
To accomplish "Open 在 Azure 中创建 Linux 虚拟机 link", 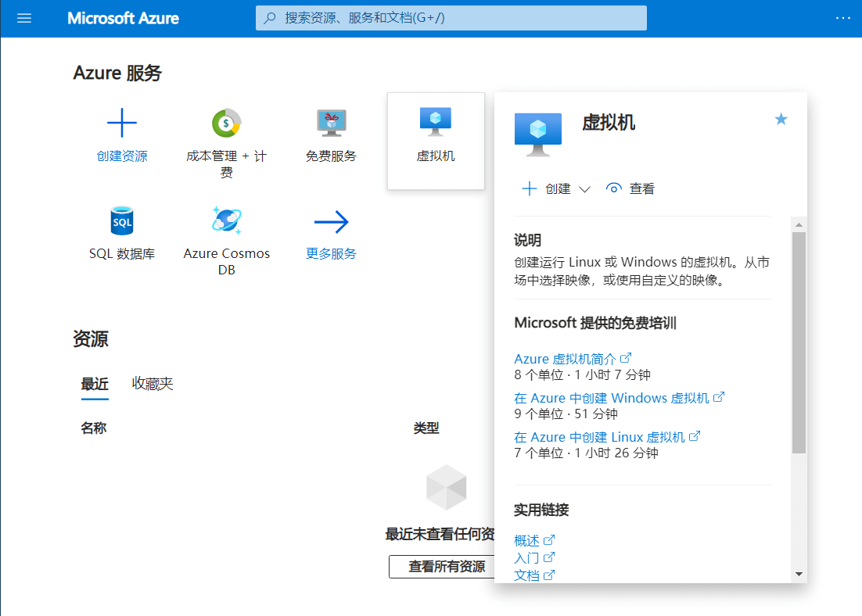I will tap(599, 437).
